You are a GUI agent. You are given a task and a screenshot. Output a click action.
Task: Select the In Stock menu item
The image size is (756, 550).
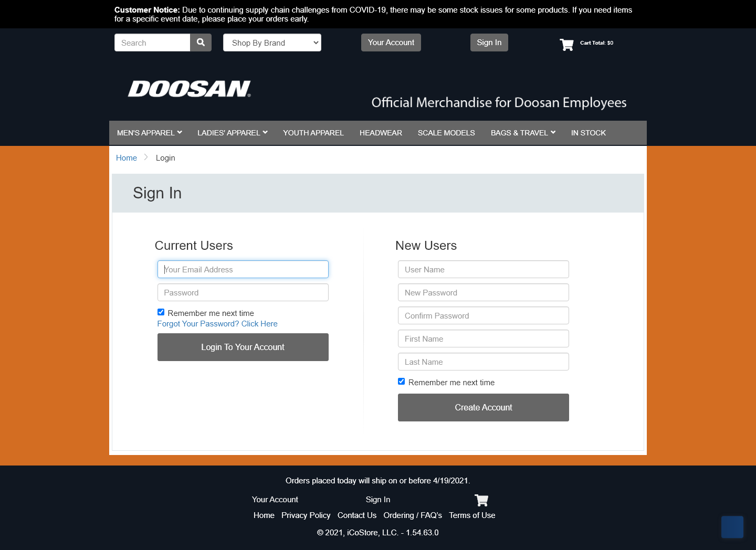pos(588,133)
